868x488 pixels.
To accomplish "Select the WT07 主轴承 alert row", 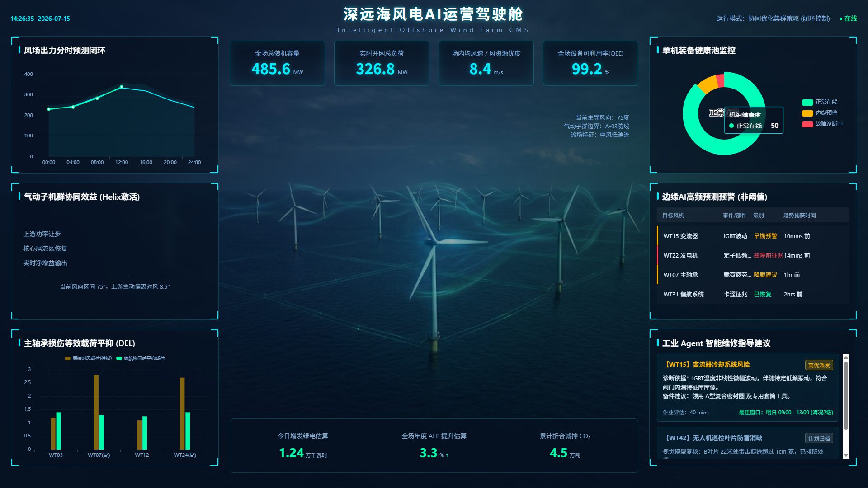I will point(753,275).
